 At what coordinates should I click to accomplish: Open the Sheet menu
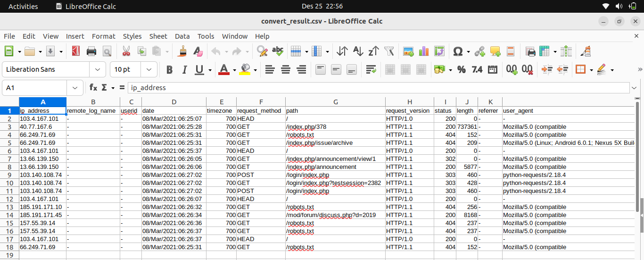pos(158,36)
